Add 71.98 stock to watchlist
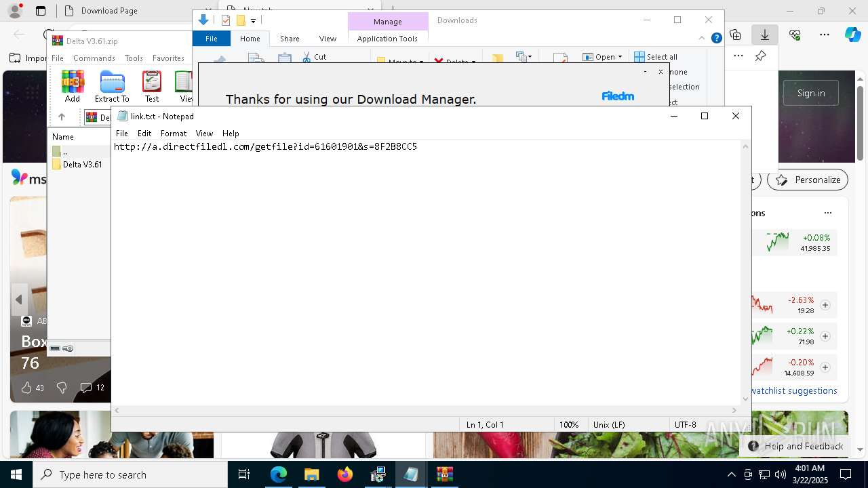Viewport: 868px width, 488px height. tap(825, 336)
